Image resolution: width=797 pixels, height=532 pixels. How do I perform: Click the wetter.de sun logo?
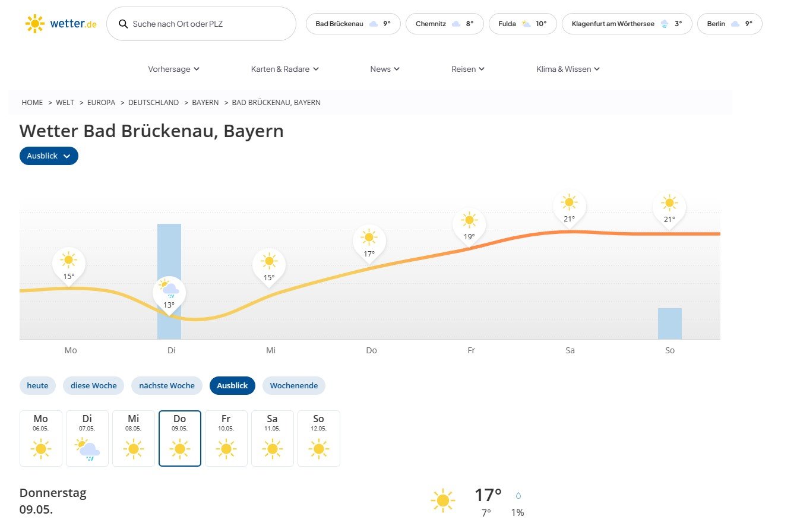(x=35, y=24)
